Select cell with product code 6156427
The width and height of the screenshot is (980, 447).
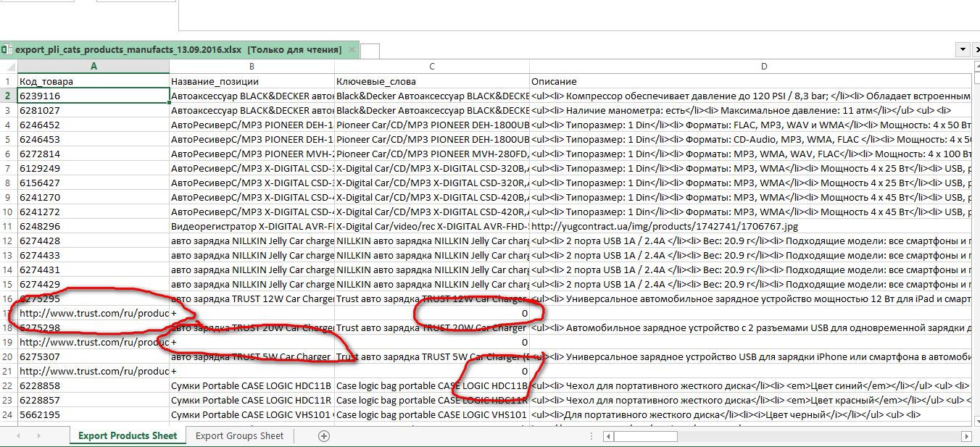[x=94, y=183]
